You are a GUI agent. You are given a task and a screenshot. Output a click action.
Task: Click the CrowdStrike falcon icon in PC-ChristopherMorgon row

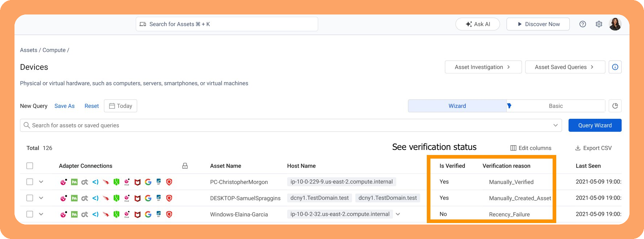pos(106,182)
